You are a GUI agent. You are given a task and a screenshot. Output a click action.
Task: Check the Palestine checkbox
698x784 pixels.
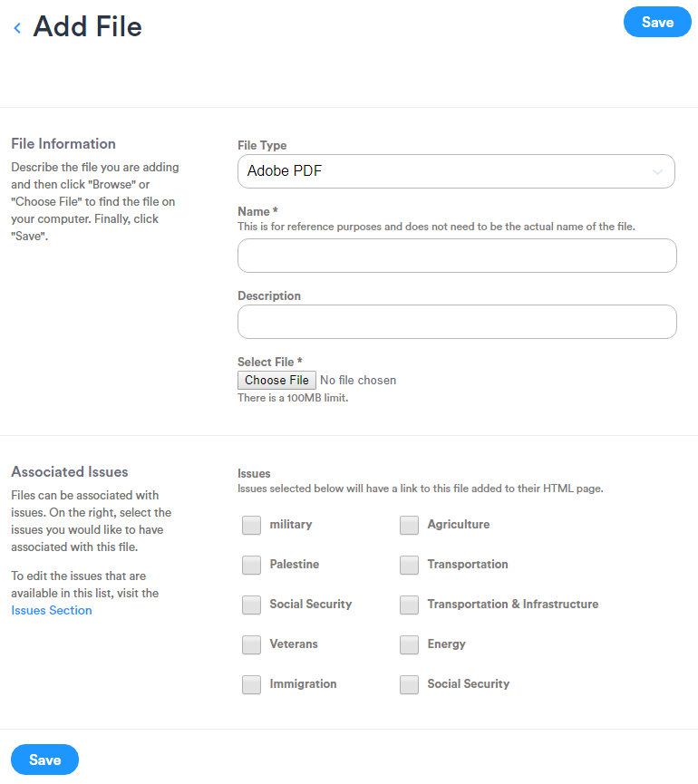(x=251, y=565)
